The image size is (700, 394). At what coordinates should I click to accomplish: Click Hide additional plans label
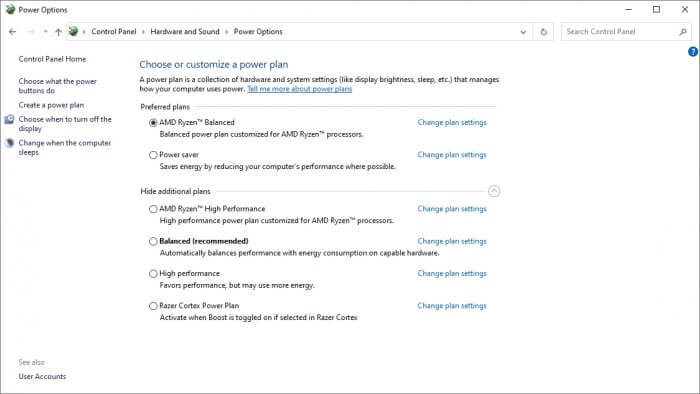tap(175, 191)
